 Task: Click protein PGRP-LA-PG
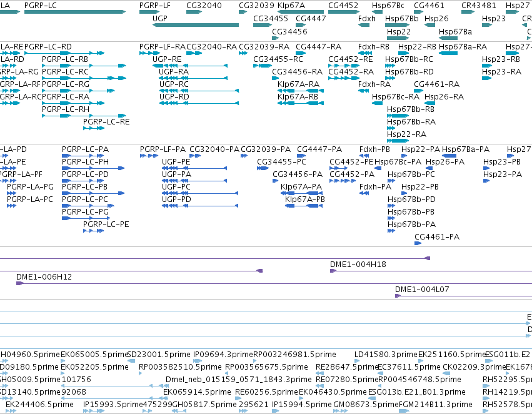point(30,186)
